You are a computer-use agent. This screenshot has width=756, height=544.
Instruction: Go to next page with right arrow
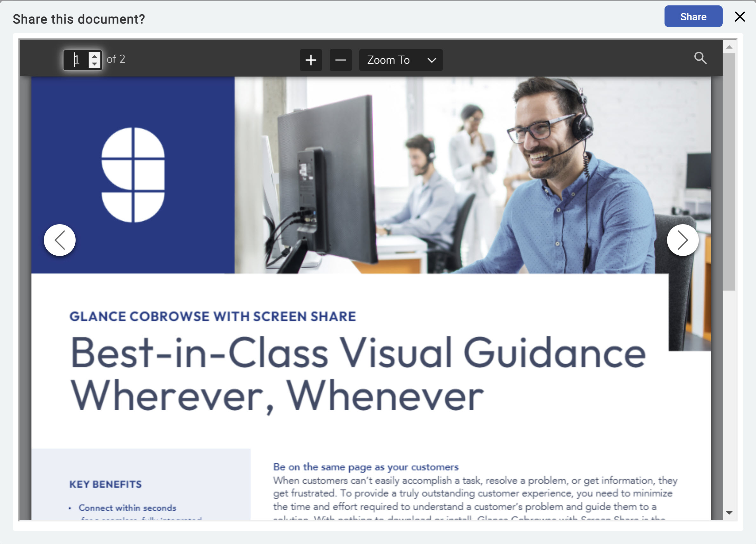[682, 240]
